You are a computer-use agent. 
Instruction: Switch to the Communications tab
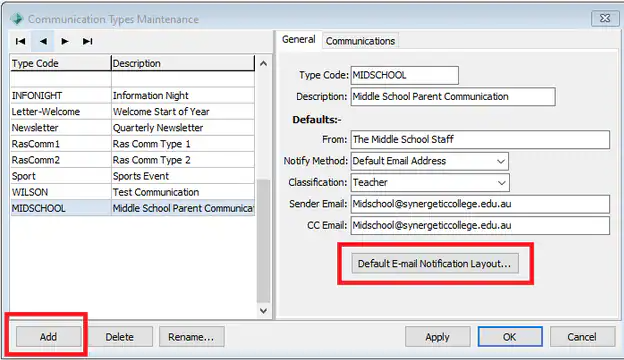[x=360, y=41]
